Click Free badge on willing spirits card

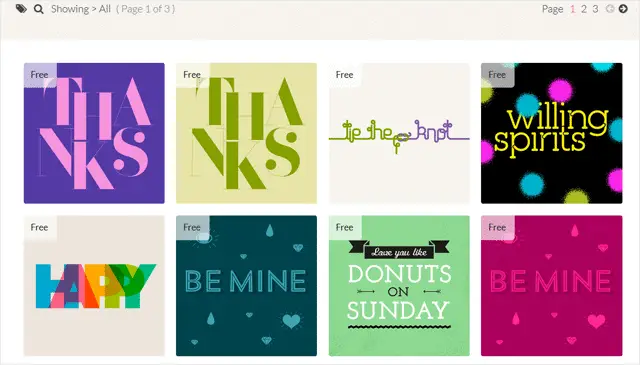point(497,75)
